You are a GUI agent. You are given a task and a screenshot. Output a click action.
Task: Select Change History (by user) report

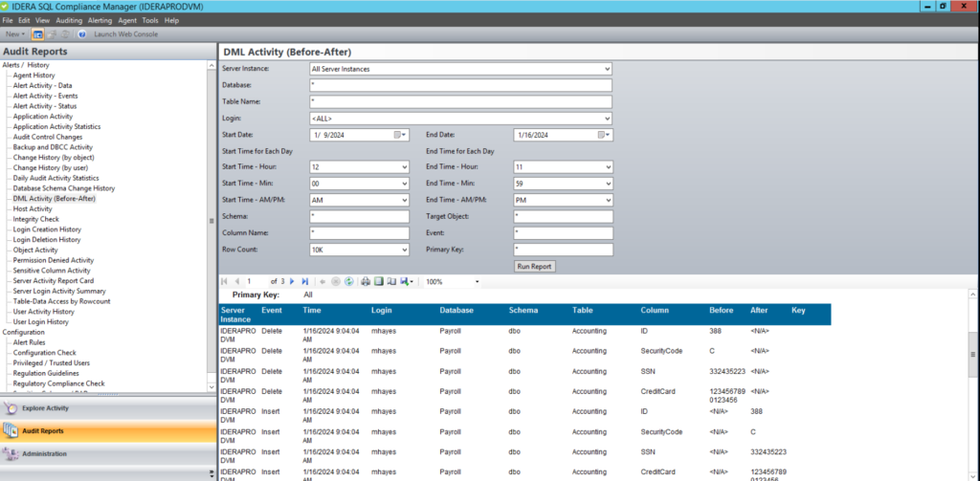click(51, 168)
